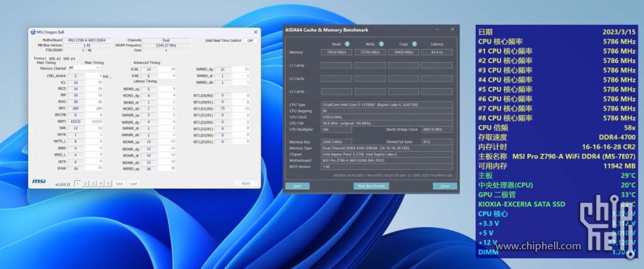Select profile slot 2 in Dragon Ball
This screenshot has width=644, height=269.
pos(85,183)
